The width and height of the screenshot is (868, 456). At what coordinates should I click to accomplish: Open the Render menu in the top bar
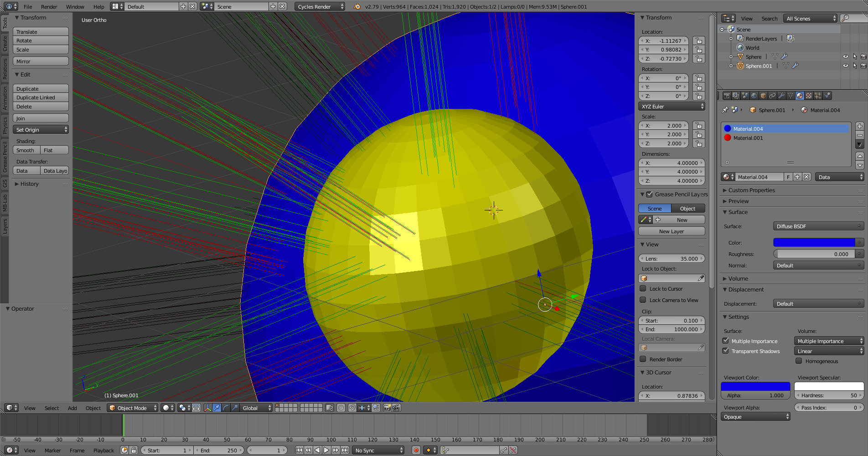click(x=49, y=6)
